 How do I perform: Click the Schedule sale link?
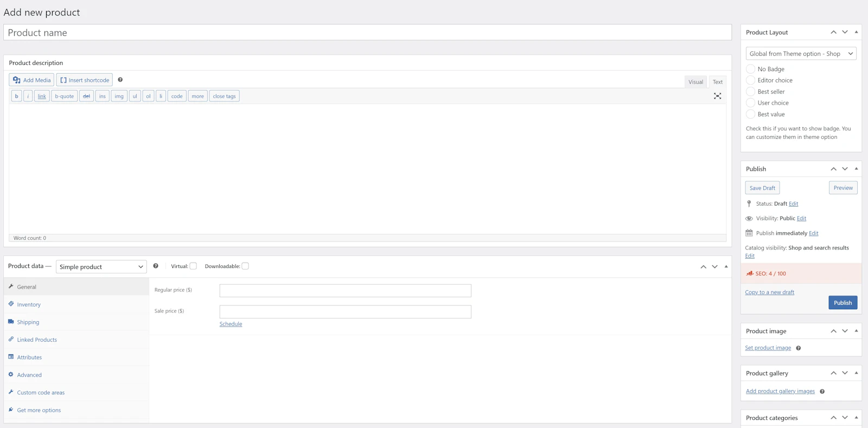point(231,324)
